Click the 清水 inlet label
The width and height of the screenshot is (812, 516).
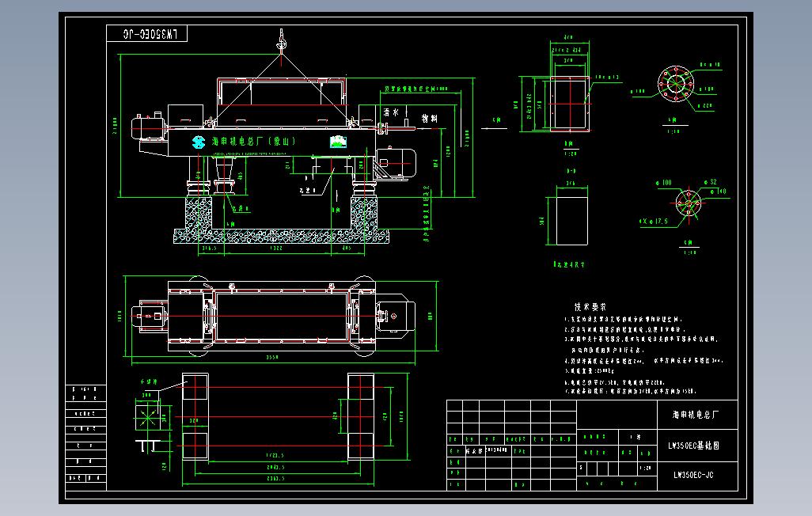click(x=392, y=112)
